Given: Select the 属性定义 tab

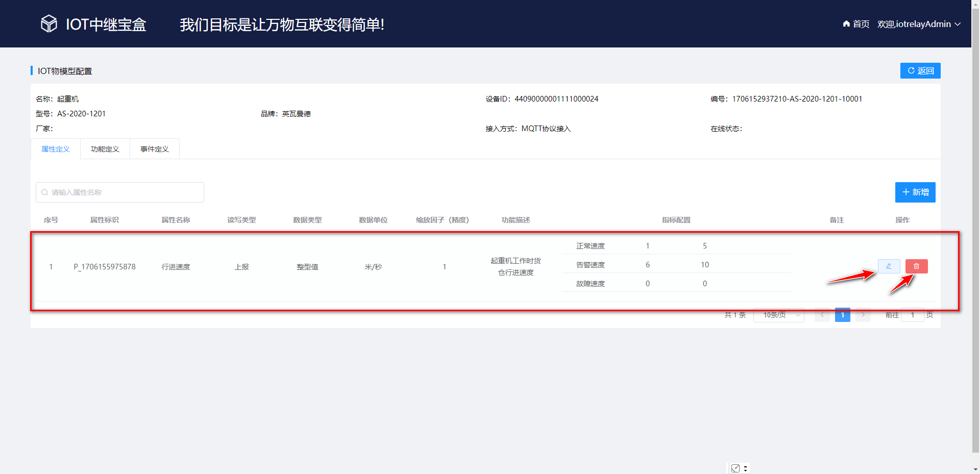Looking at the screenshot, I should coord(56,148).
